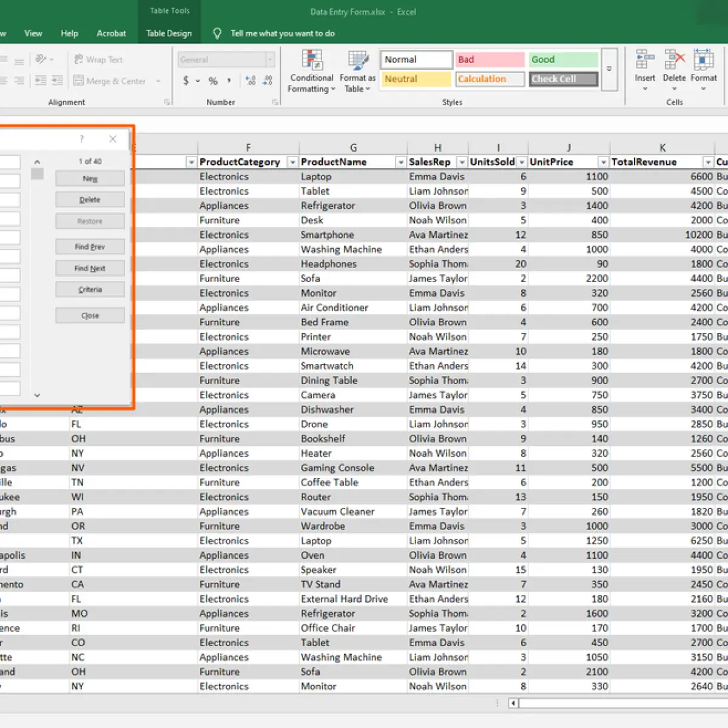Click the Find Next button
This screenshot has width=728, height=728.
[x=90, y=268]
